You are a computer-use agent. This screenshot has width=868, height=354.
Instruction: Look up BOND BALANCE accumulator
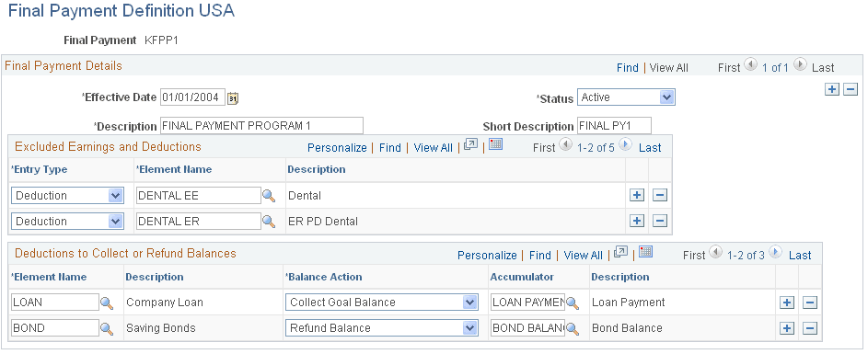pyautogui.click(x=573, y=328)
